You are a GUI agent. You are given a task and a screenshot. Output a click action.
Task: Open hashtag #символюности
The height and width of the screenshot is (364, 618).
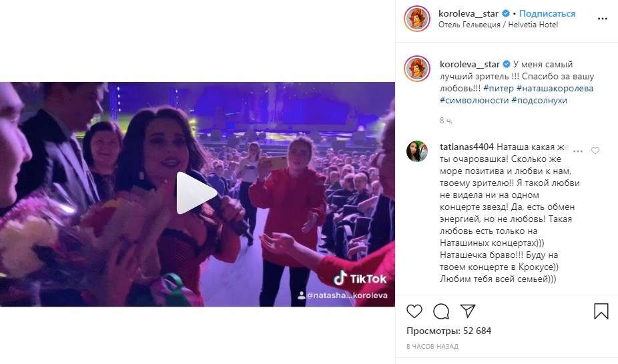click(x=474, y=101)
